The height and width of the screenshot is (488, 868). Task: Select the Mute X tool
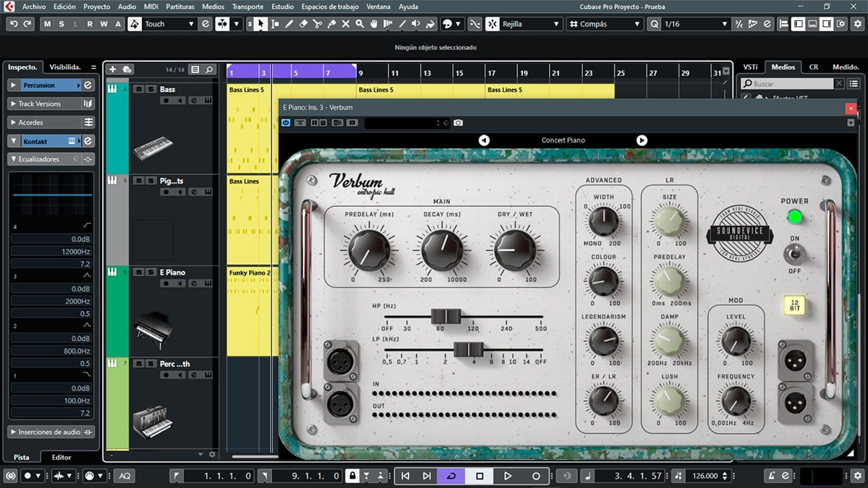tap(346, 24)
